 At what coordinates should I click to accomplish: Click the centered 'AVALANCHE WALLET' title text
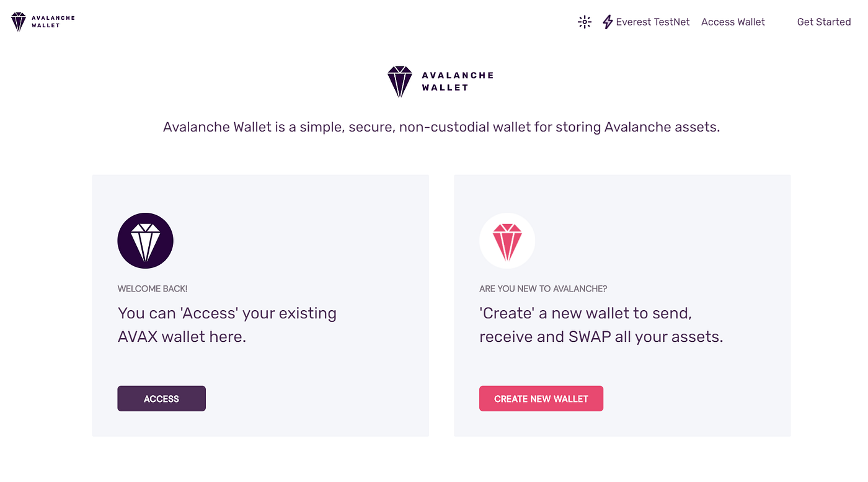[x=458, y=81]
